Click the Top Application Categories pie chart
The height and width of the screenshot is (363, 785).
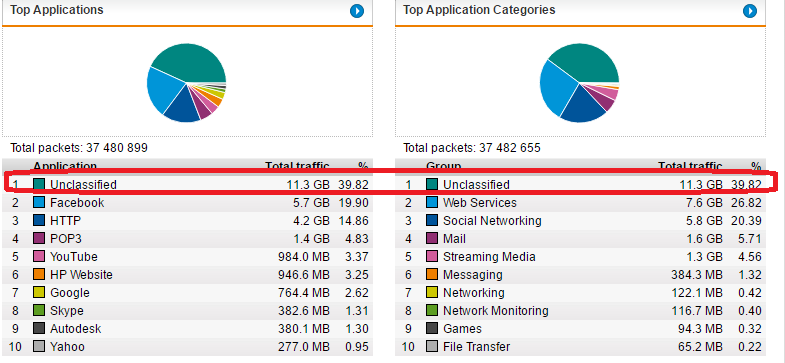tap(580, 83)
